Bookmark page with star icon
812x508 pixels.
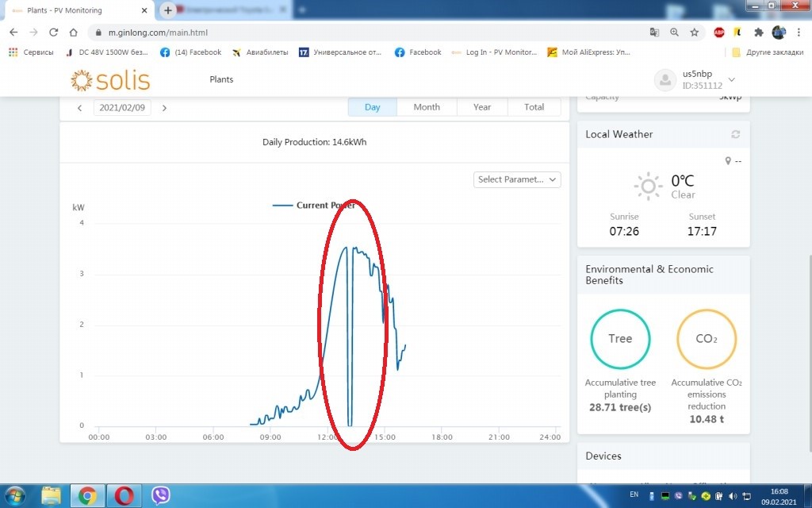pos(695,33)
